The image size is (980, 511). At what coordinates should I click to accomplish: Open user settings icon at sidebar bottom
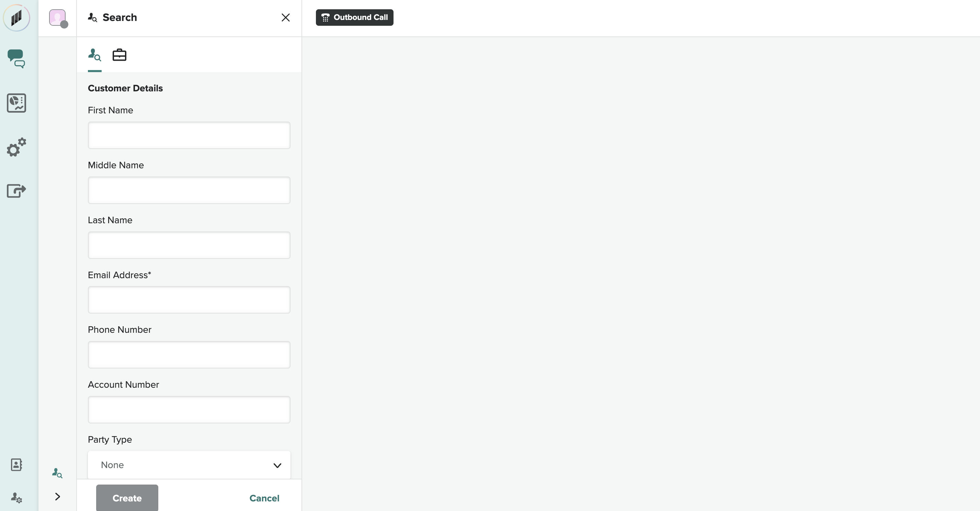point(16,497)
